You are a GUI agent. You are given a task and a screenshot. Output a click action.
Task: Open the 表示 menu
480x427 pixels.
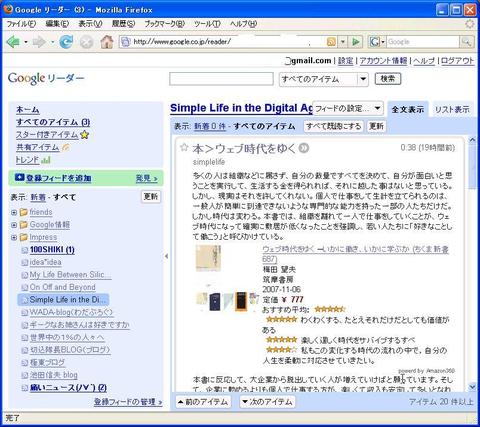click(x=90, y=24)
